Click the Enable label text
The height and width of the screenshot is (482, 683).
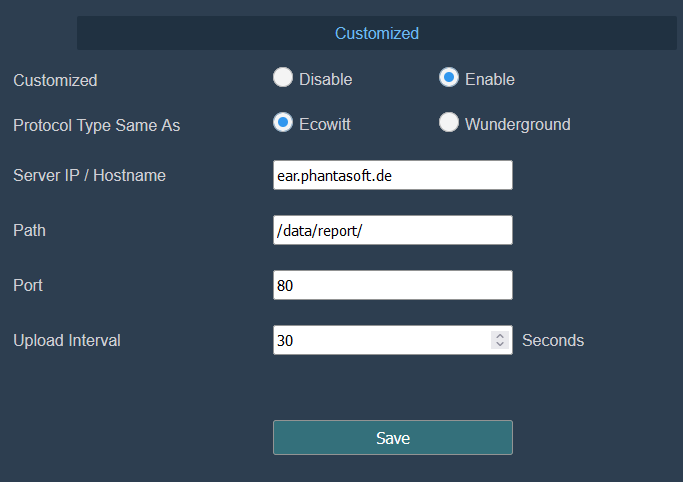coord(490,80)
